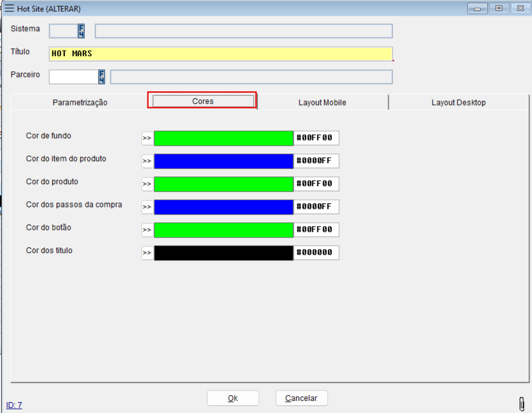Select the black Cor dos titulo swatch

(x=223, y=253)
